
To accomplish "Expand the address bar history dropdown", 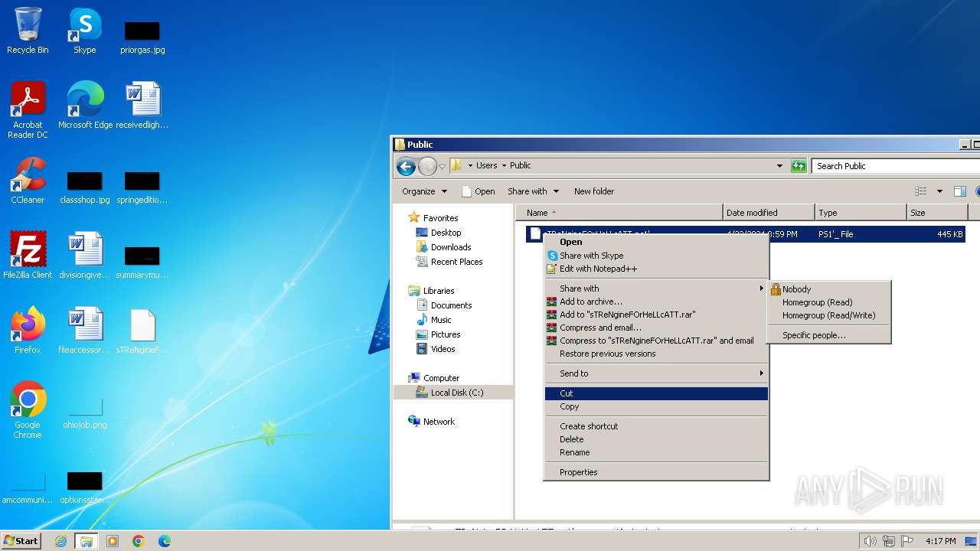I will coord(779,166).
